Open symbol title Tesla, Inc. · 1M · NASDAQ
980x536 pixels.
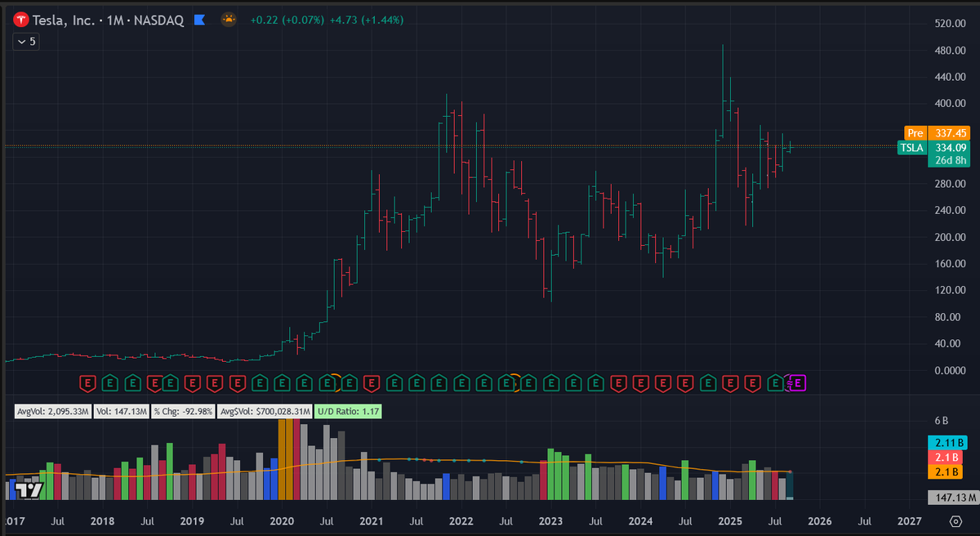point(108,20)
